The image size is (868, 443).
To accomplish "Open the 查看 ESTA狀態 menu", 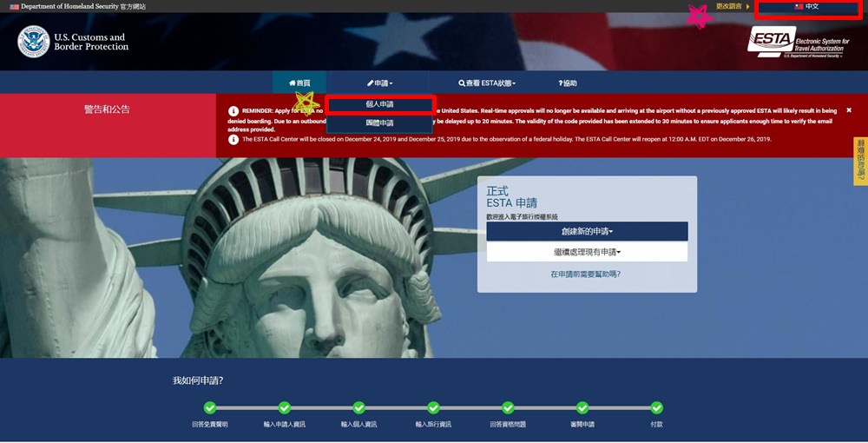I will click(487, 83).
